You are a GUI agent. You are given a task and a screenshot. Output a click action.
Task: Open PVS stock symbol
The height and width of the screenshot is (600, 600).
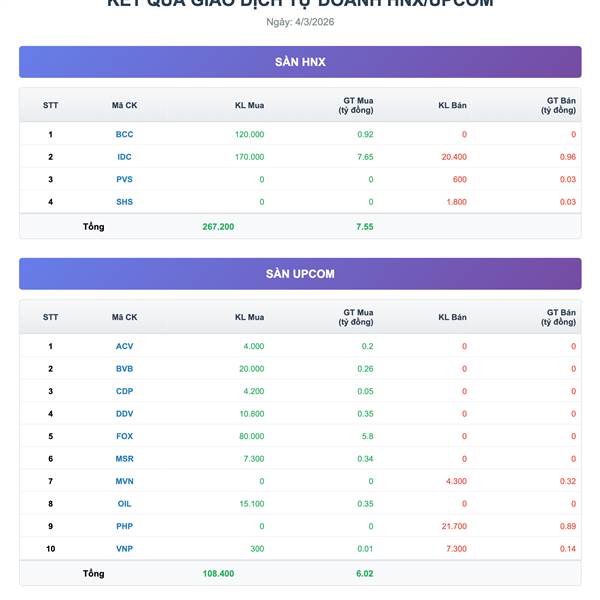124,179
